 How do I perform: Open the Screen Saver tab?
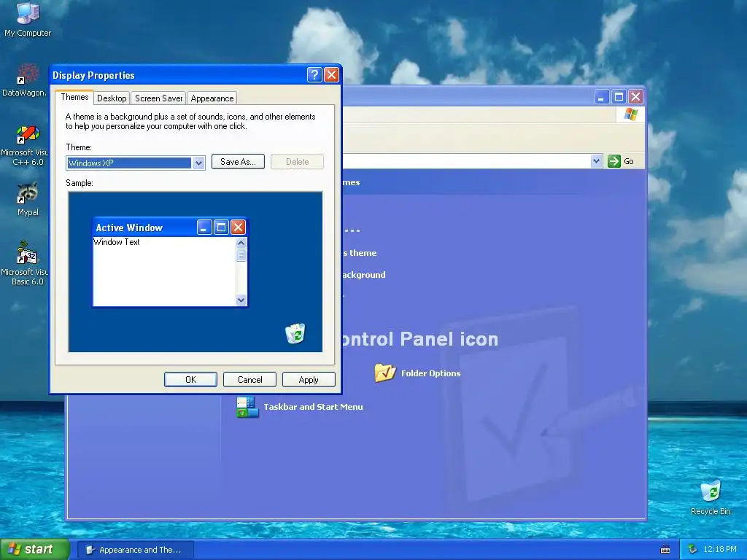[158, 98]
